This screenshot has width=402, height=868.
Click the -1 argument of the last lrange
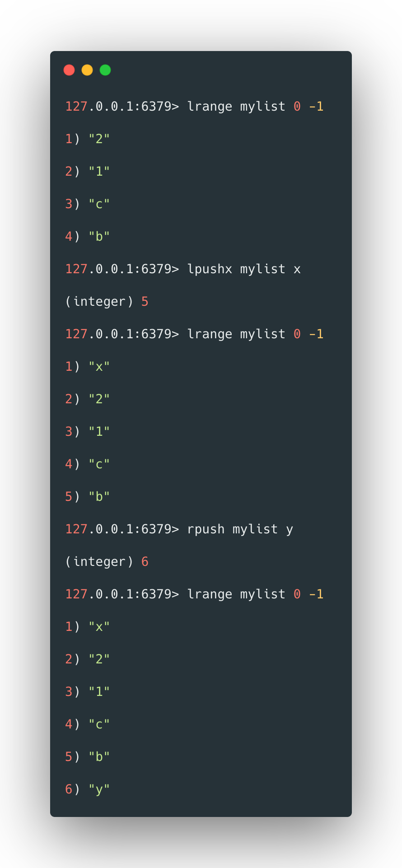click(316, 594)
